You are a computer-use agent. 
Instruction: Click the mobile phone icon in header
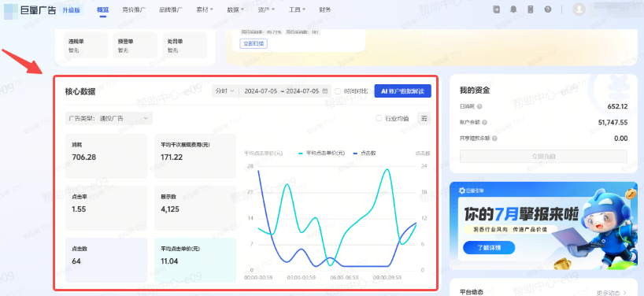[530, 9]
